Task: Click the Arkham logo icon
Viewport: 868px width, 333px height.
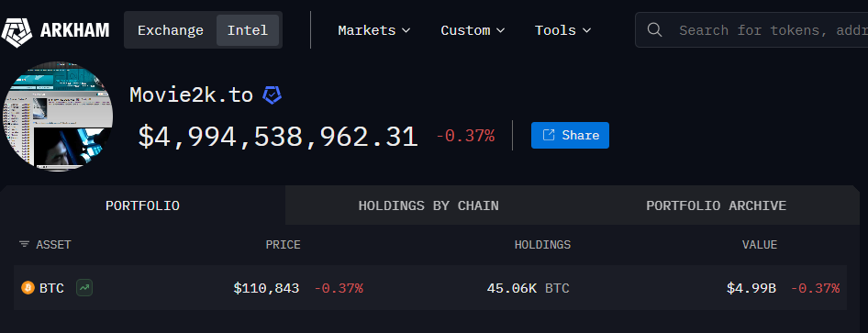Action: (x=17, y=30)
